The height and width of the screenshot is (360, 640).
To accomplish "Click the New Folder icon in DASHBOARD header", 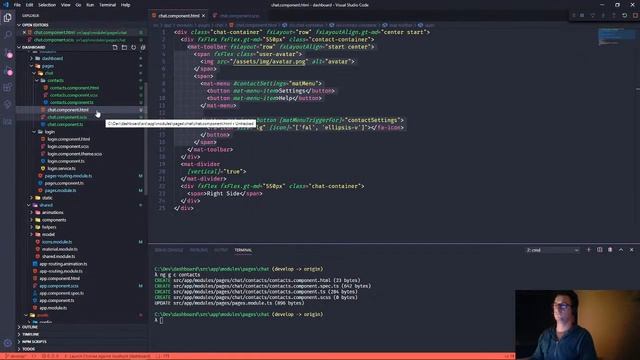I will coord(124,47).
